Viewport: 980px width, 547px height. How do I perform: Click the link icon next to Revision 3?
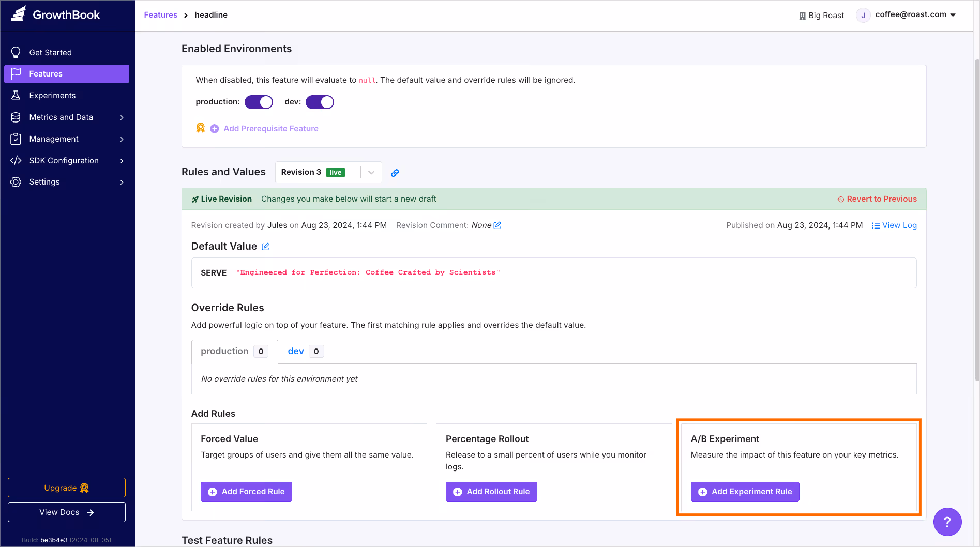point(395,172)
